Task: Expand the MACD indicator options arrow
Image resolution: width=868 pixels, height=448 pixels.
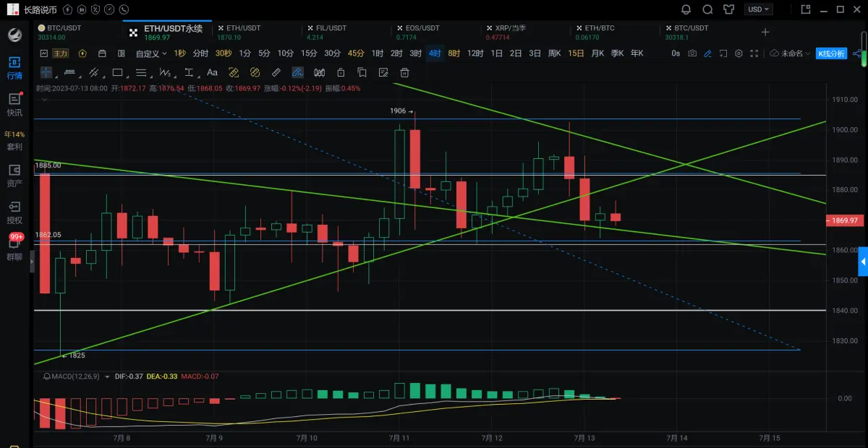Action: (x=107, y=376)
